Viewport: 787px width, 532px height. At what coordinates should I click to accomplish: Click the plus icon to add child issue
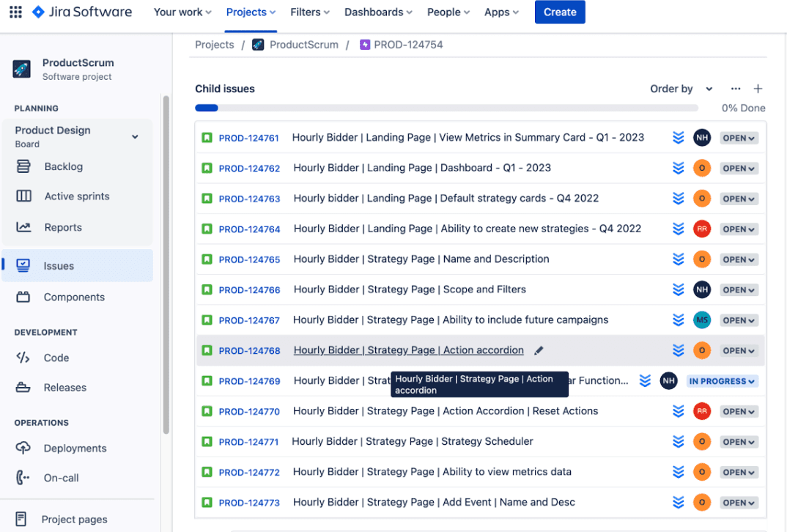[758, 89]
